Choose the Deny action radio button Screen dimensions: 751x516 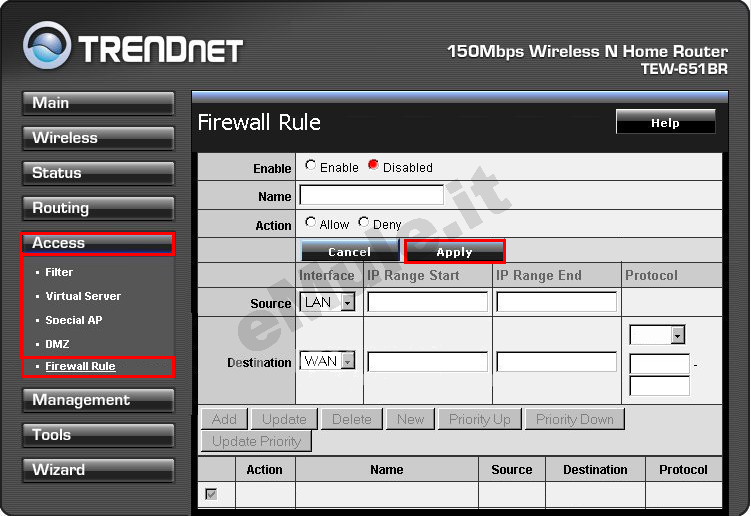click(364, 222)
